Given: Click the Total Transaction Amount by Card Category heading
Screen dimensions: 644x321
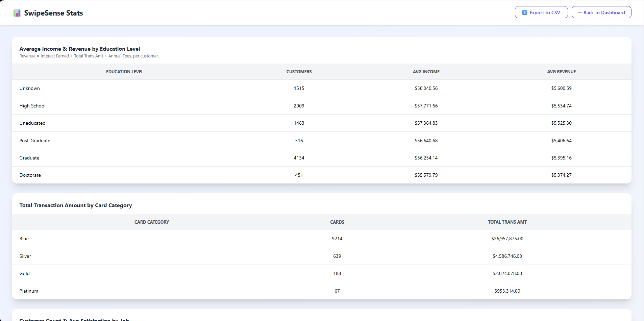Looking at the screenshot, I should point(76,205).
